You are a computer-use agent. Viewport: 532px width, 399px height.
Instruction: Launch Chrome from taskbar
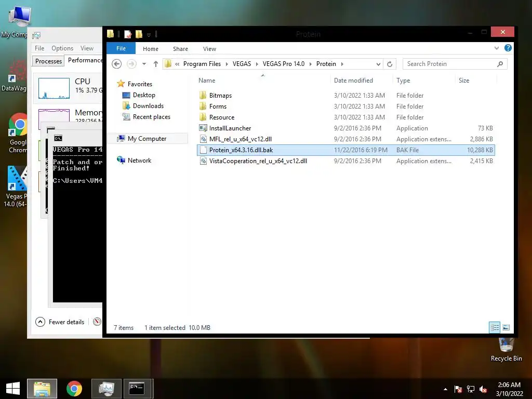click(74, 389)
